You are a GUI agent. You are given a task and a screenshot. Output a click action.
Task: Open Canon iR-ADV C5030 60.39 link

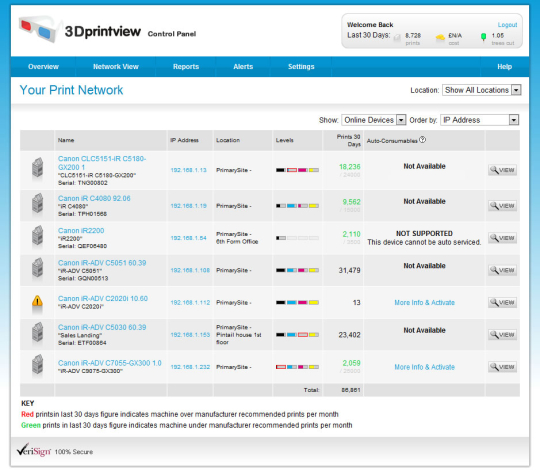coord(102,327)
